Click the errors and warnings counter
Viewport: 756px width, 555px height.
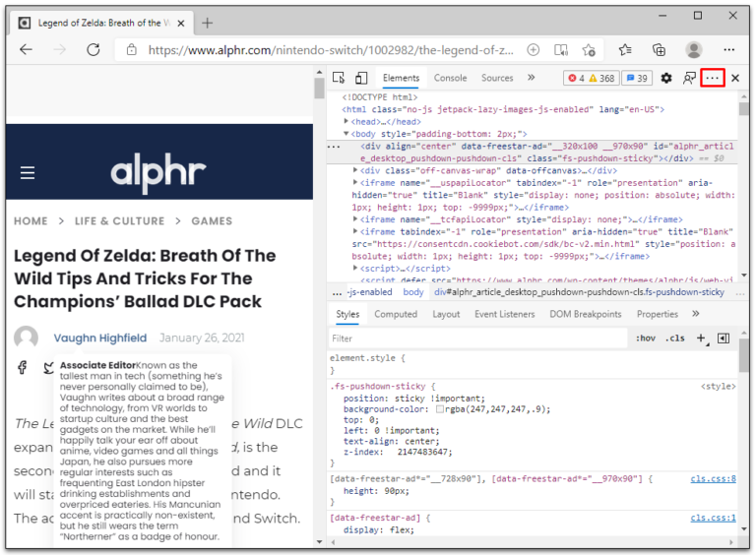[592, 78]
